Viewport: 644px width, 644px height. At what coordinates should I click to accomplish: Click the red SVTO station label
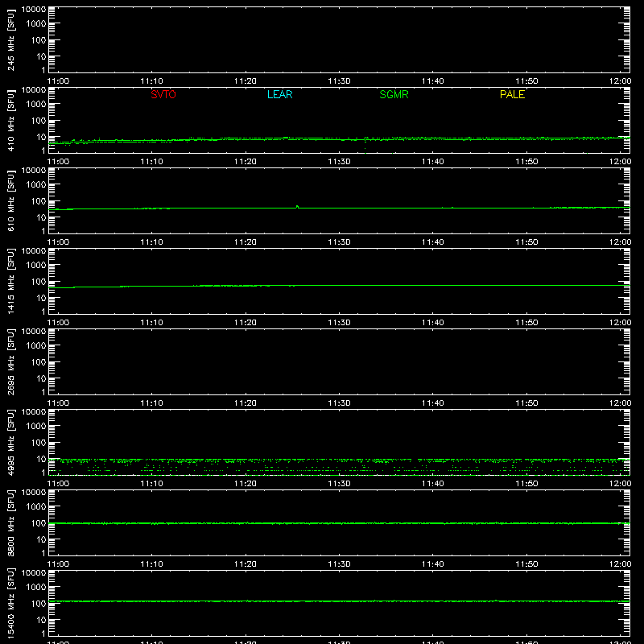(x=163, y=94)
